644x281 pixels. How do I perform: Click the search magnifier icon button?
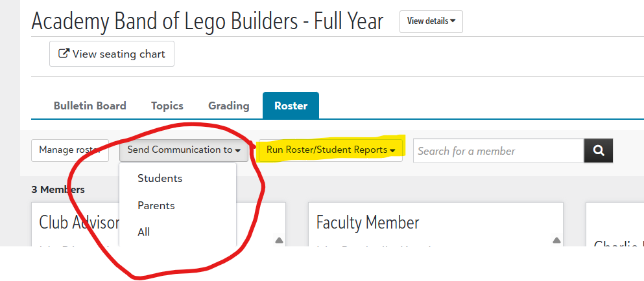(x=599, y=151)
